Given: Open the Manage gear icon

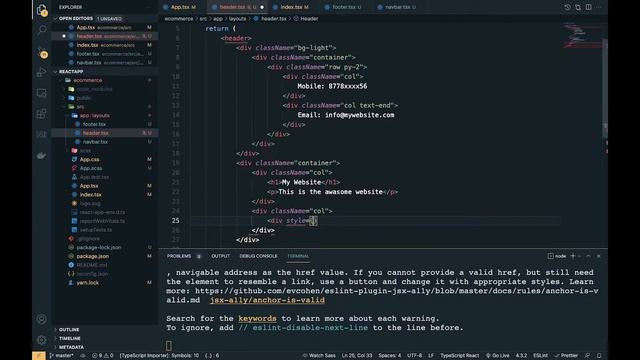Looking at the screenshot, I should pyautogui.click(x=41, y=340).
